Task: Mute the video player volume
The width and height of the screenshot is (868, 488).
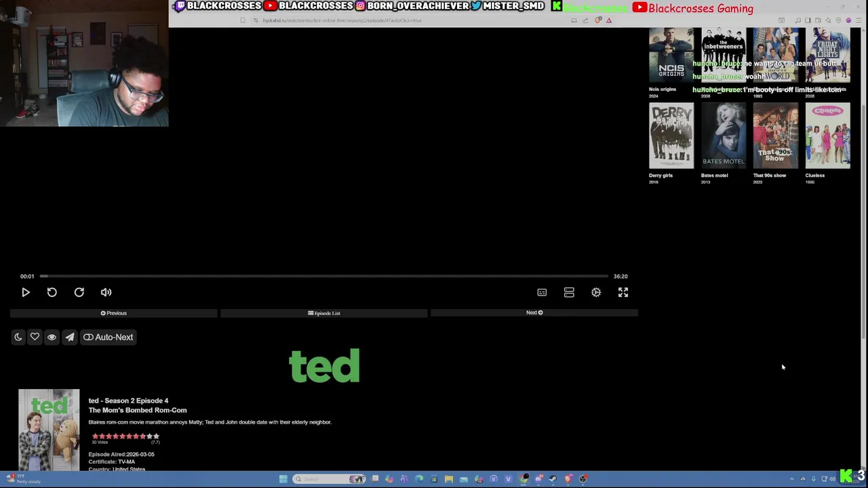Action: pos(106,292)
